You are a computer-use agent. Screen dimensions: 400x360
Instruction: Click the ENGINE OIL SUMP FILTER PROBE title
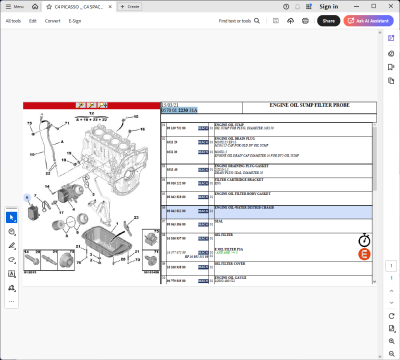tap(309, 105)
